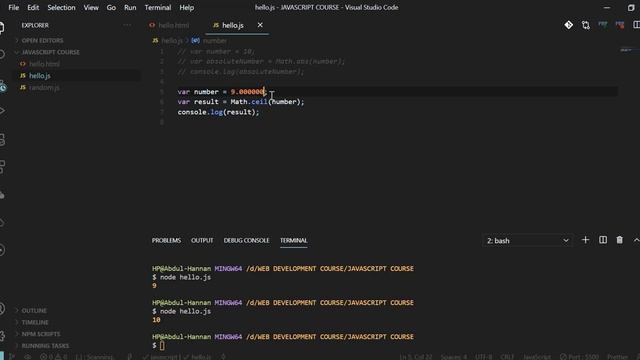Expand the OUTLINE section
The width and height of the screenshot is (640, 360).
point(34,311)
